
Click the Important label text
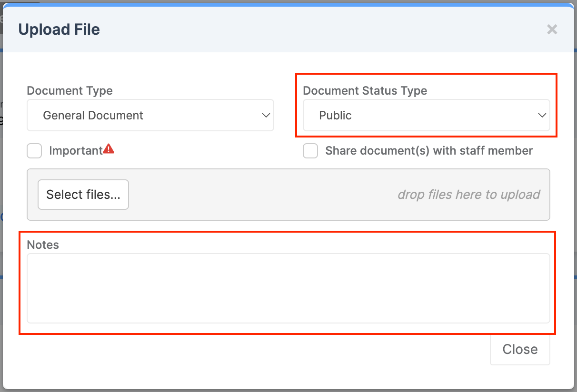[76, 150]
